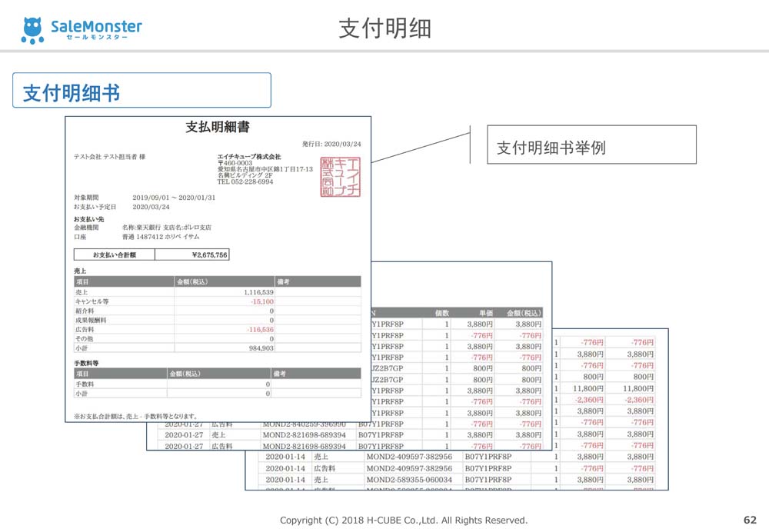The width and height of the screenshot is (769, 532).
Task: Click the SaleMonster mascot logo icon
Action: pos(32,31)
